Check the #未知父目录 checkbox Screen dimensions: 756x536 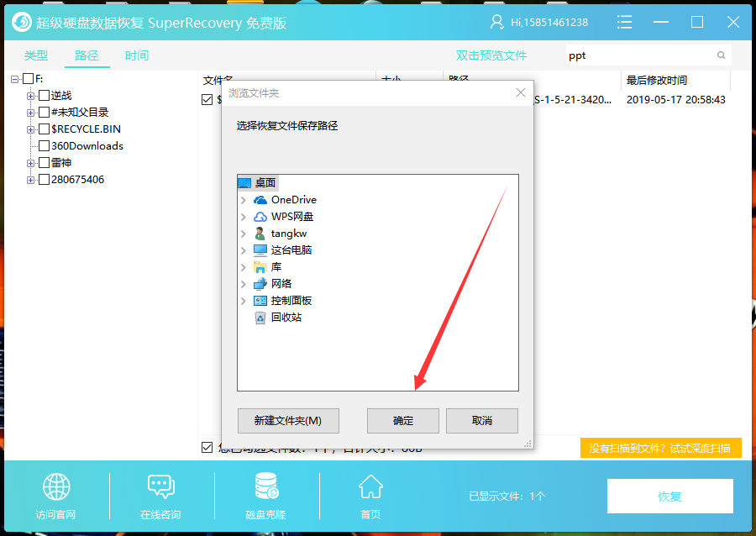[x=44, y=113]
